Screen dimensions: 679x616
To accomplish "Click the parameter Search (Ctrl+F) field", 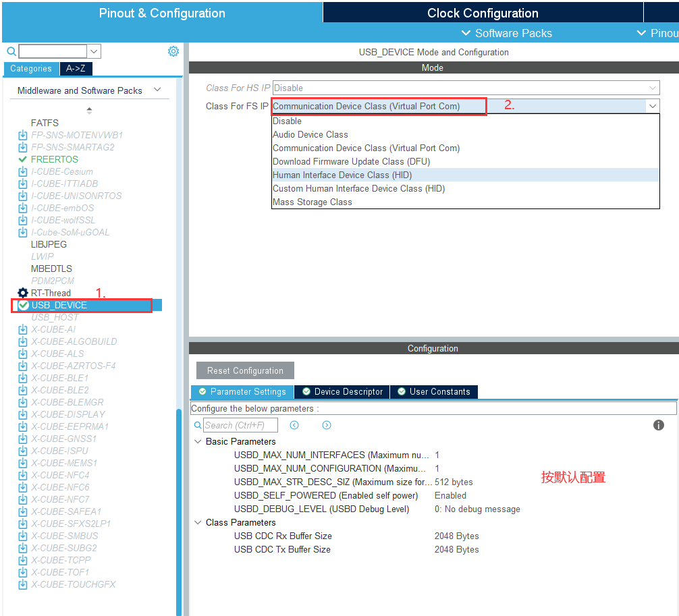I will (240, 425).
